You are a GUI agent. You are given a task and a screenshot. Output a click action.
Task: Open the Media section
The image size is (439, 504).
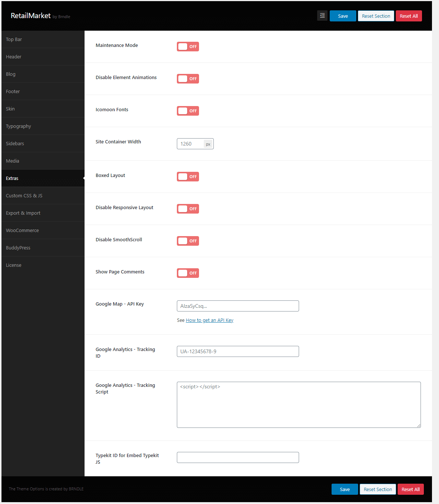pos(43,161)
